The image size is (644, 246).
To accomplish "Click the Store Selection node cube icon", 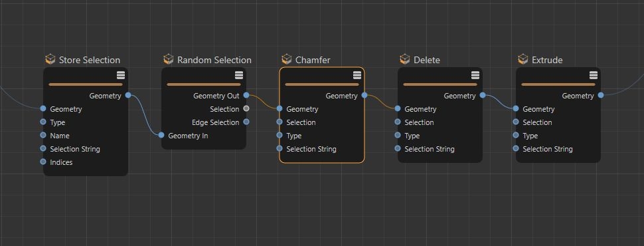I will (x=50, y=60).
